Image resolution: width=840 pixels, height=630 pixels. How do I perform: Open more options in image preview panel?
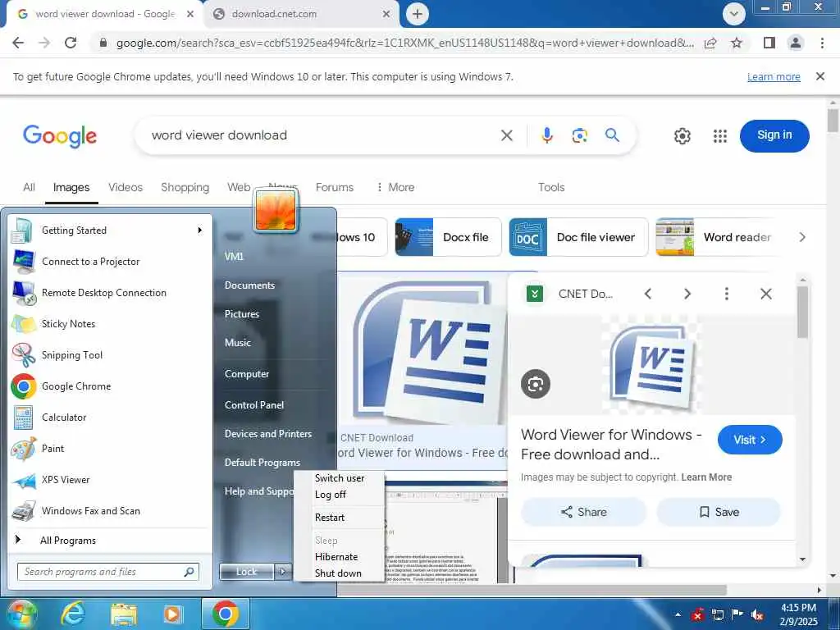[727, 294]
